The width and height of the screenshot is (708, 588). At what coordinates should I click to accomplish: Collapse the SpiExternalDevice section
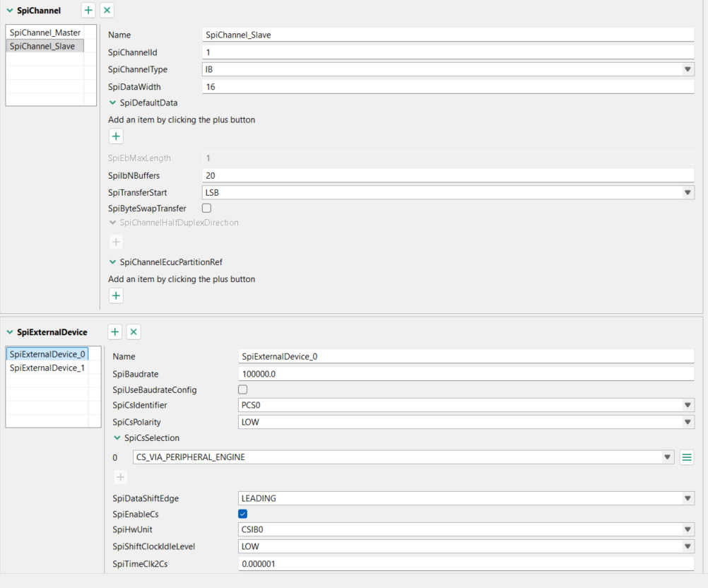coord(10,332)
